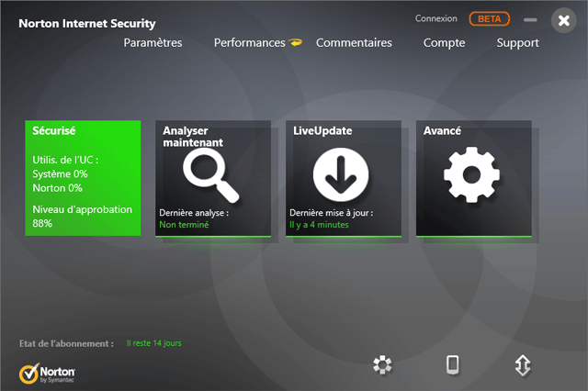Click the Connexion link
588x391 pixels.
point(435,18)
